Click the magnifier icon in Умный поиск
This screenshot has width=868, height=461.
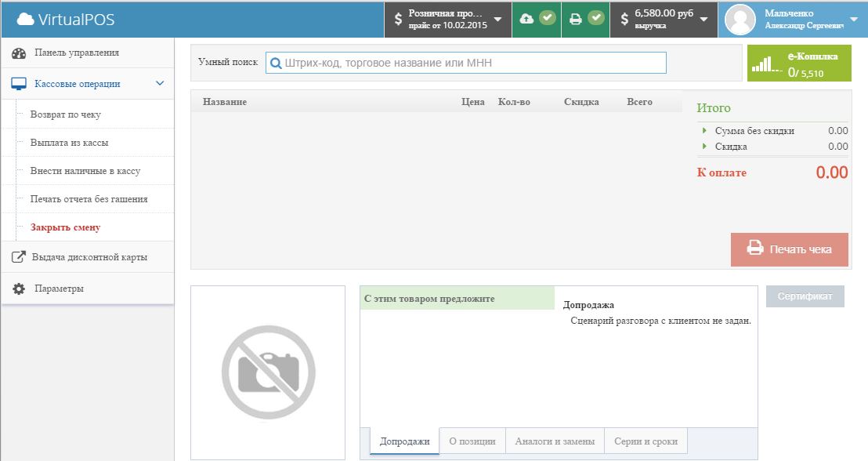(276, 61)
